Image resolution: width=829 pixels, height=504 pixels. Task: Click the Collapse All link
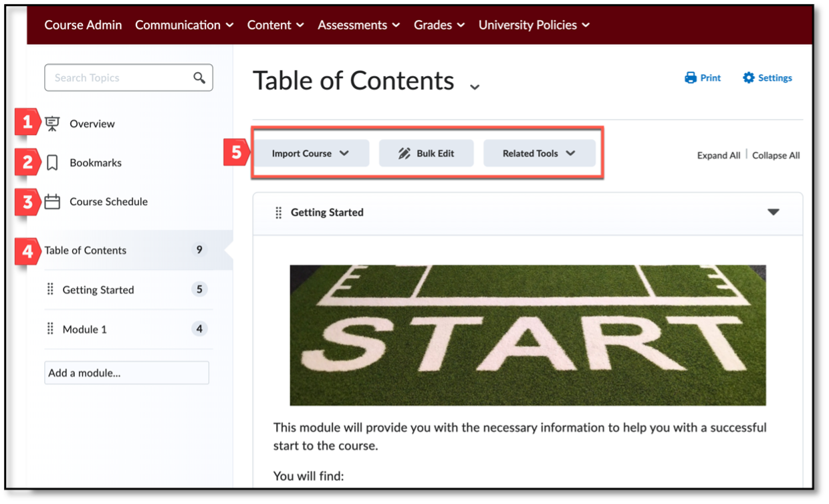tap(776, 155)
